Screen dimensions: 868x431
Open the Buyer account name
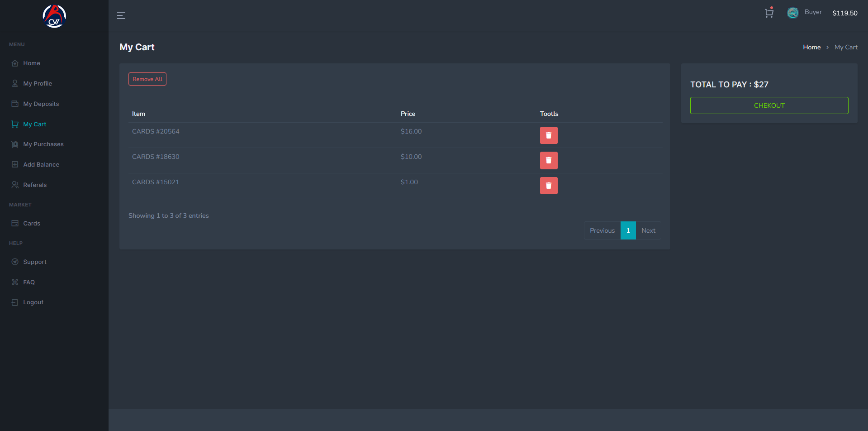click(813, 12)
